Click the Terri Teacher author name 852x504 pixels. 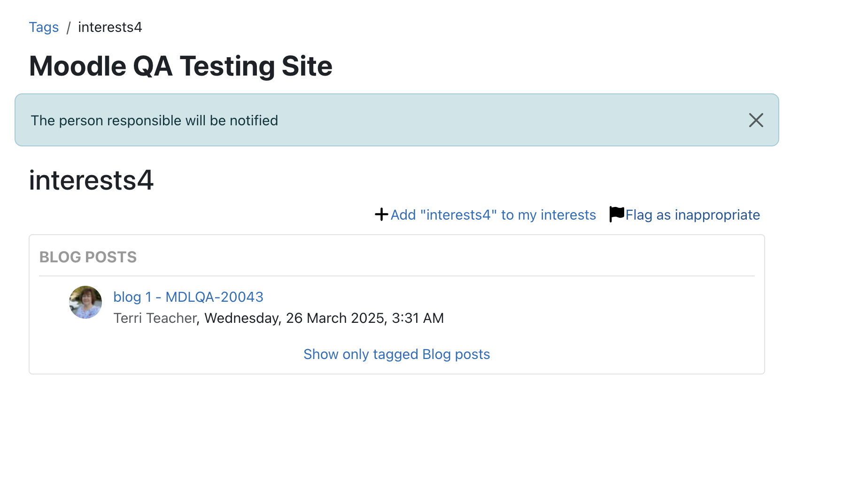[155, 318]
